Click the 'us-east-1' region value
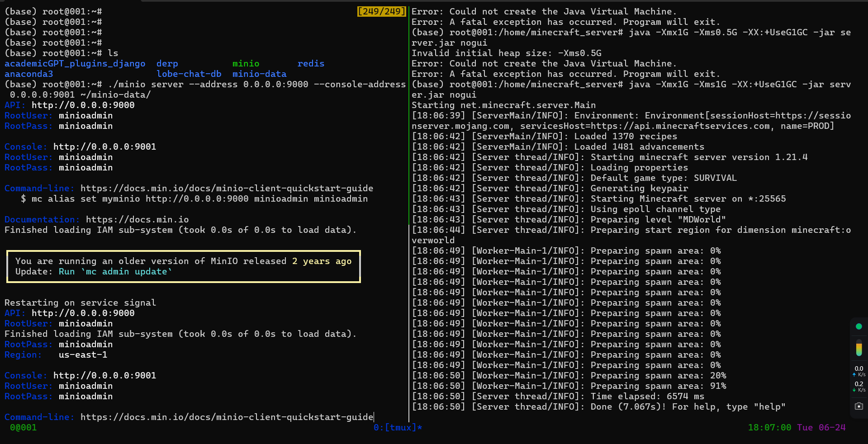This screenshot has height=444, width=868. (83, 354)
